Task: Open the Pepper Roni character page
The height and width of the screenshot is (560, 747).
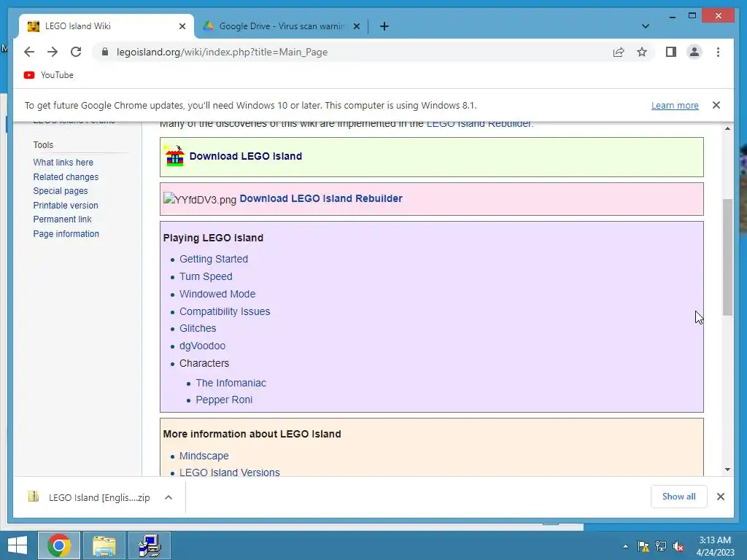Action: pyautogui.click(x=224, y=400)
